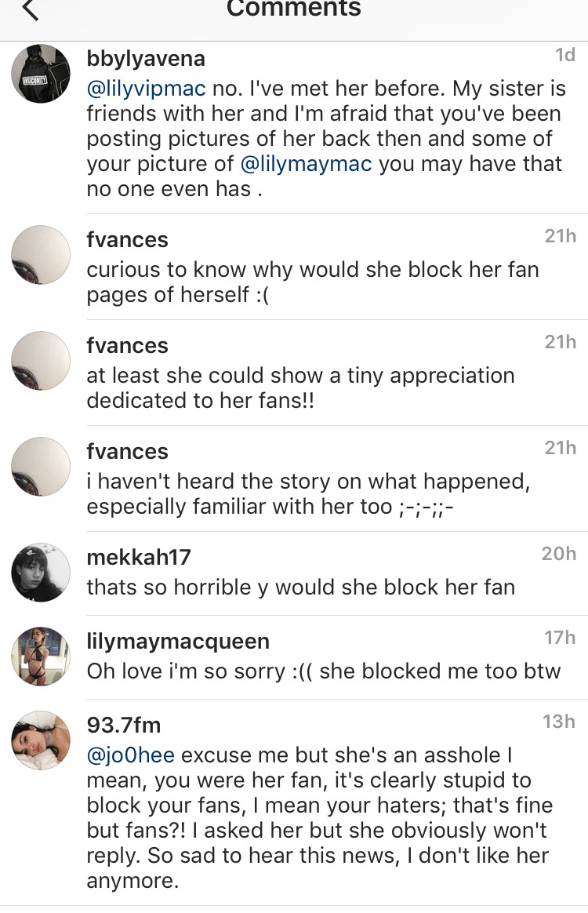
Task: Tap fvances avatar beside 'curious to know' comment
Action: point(41,255)
